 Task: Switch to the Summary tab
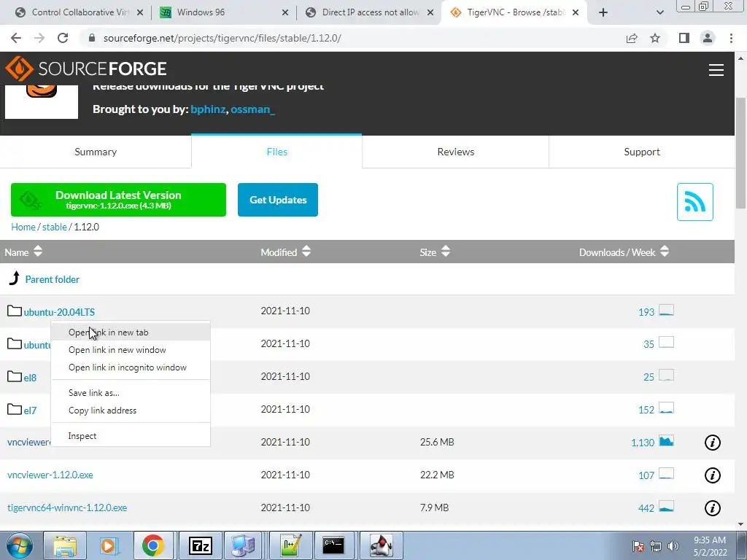[x=96, y=152]
